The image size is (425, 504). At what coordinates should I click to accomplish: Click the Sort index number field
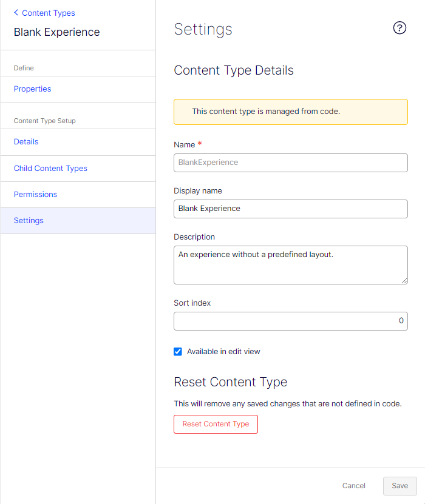pyautogui.click(x=290, y=321)
